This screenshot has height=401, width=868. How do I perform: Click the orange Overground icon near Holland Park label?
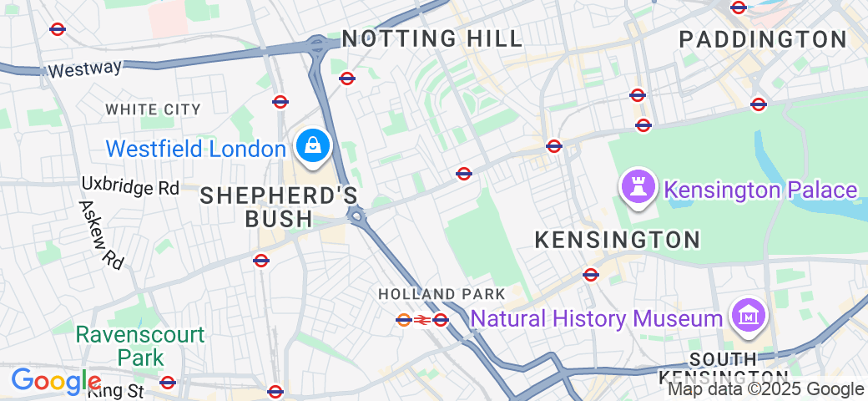pos(404,320)
